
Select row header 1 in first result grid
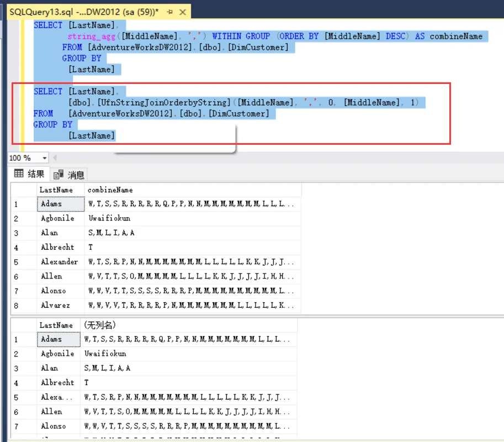[24, 204]
